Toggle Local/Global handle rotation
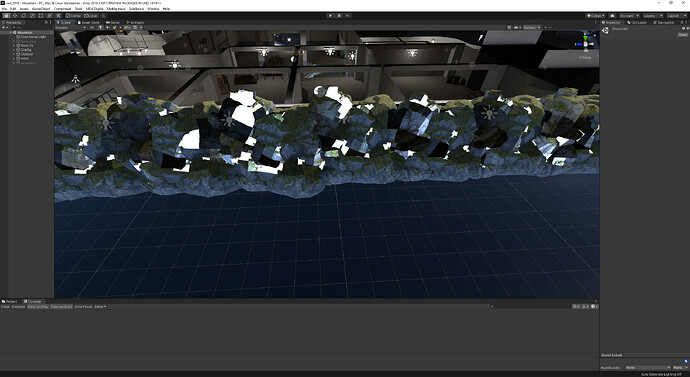The image size is (690, 377). coord(91,15)
